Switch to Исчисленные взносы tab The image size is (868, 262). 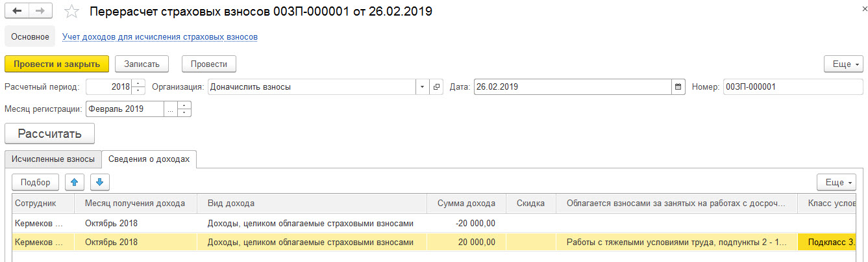click(53, 159)
